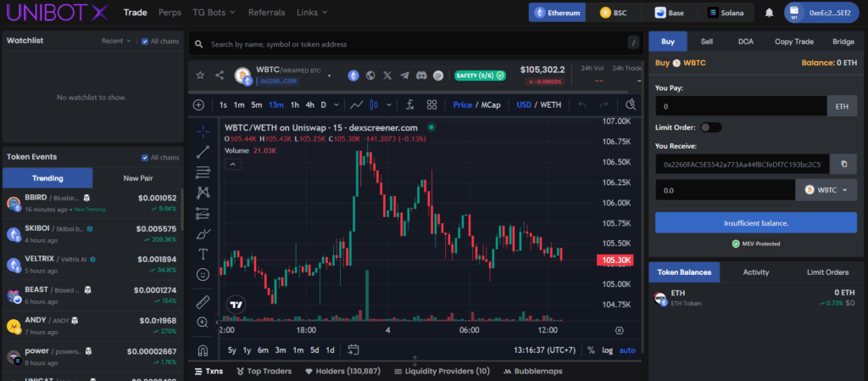Toggle auto scale on chart

pyautogui.click(x=627, y=350)
